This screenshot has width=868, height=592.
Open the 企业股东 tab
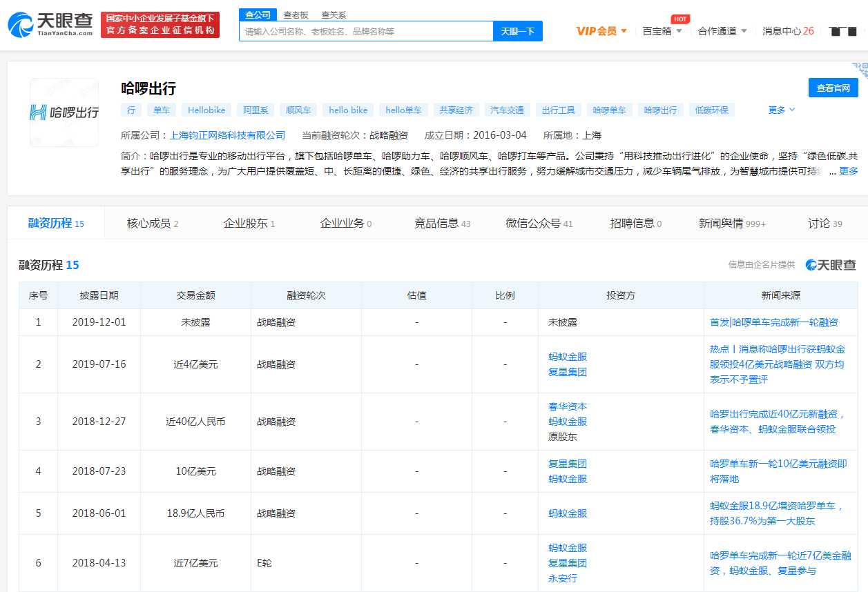click(249, 224)
